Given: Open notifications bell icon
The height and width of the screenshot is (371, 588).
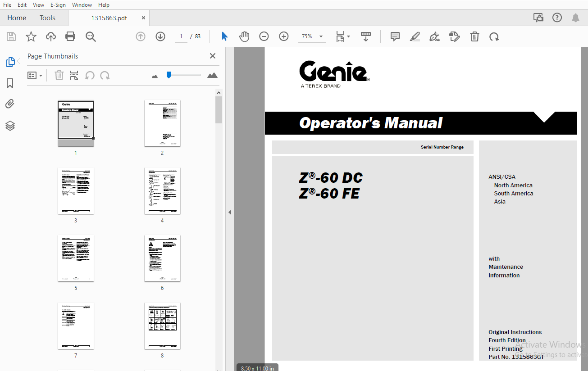Looking at the screenshot, I should (x=575, y=18).
